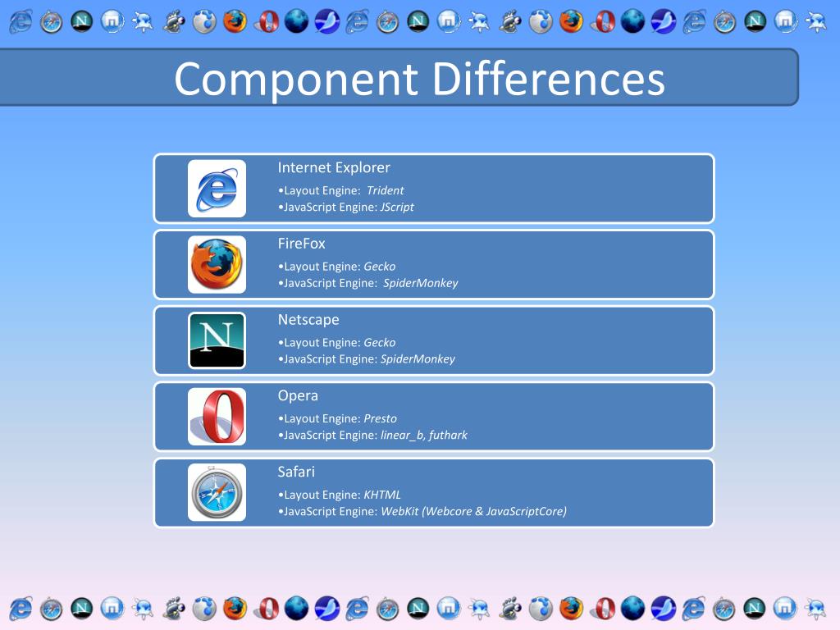
Task: Click "Layout Engine: Gecko" under Netscape
Action: point(337,343)
